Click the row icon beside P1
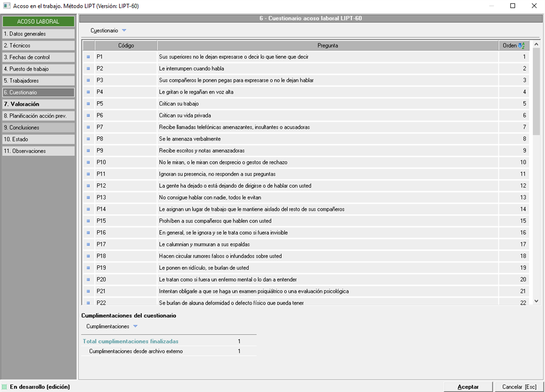545x392 pixels. click(88, 57)
